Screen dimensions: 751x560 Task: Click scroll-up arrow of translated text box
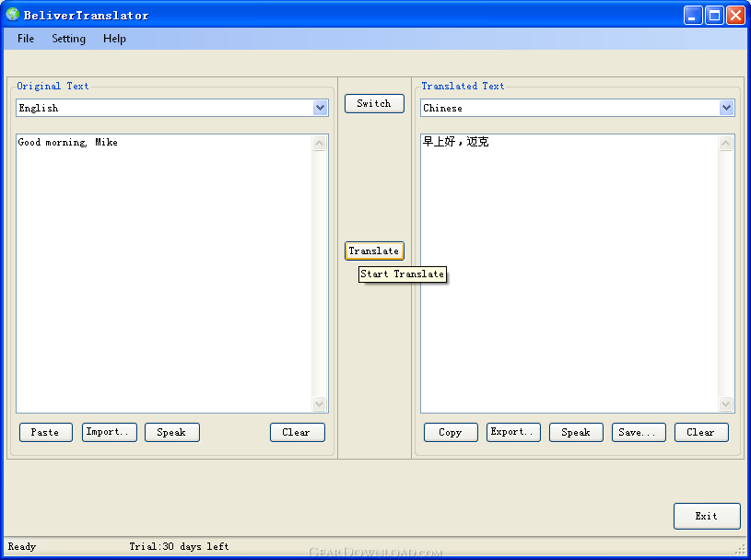(725, 143)
